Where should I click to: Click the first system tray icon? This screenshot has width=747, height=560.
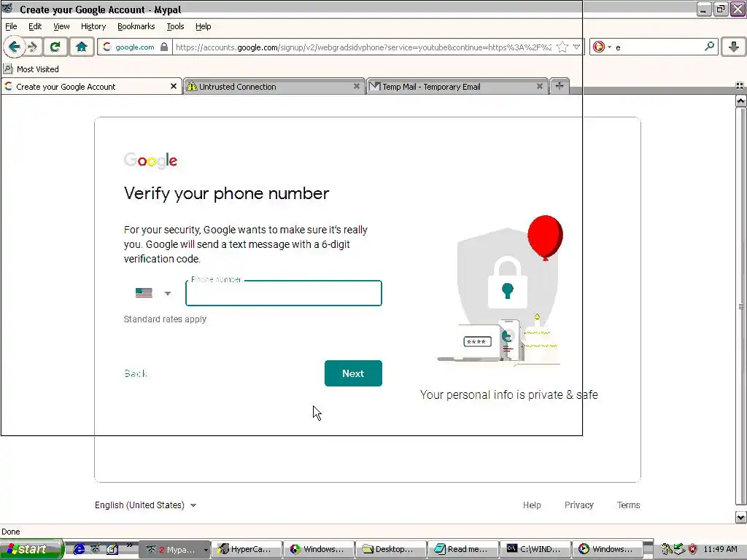[x=667, y=549]
